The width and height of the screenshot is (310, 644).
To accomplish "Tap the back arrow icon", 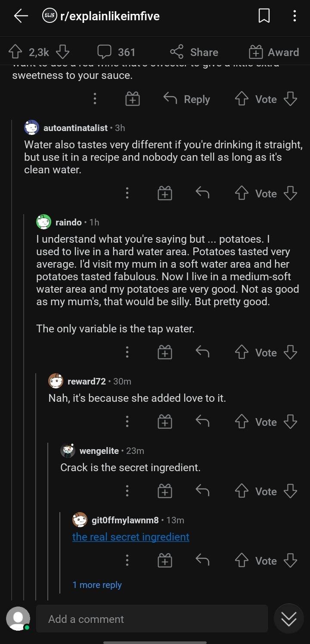I will 21,16.
